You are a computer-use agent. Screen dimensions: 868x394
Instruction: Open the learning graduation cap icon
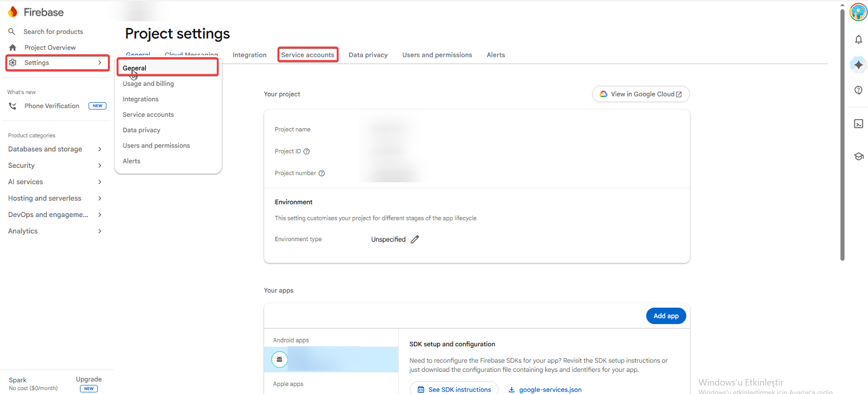point(858,156)
